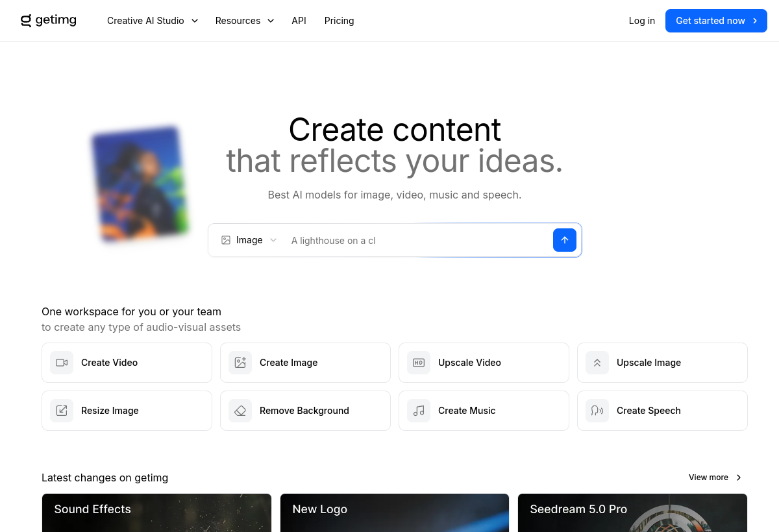The image size is (779, 532).
Task: Submit prompt with the blue arrow button
Action: coord(565,240)
